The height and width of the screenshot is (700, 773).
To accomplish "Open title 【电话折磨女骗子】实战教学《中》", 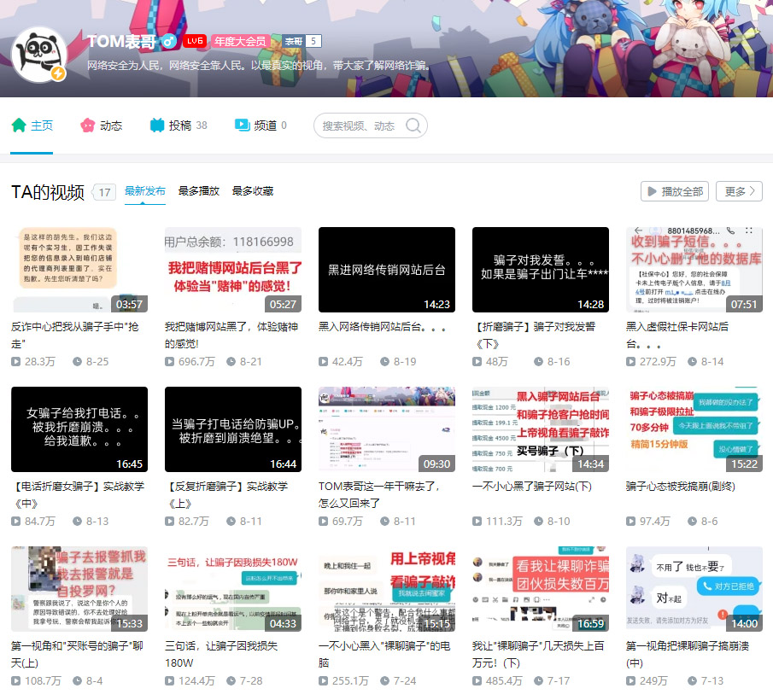I will 78,494.
